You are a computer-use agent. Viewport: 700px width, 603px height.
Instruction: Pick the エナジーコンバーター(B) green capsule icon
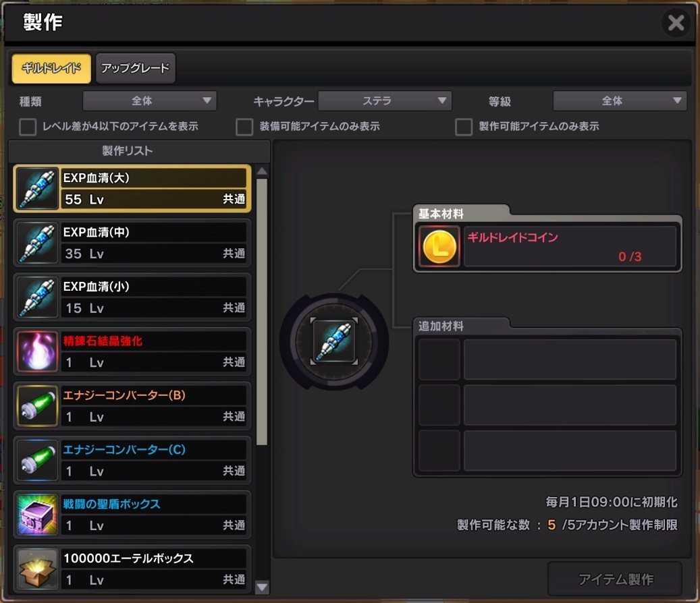[38, 406]
